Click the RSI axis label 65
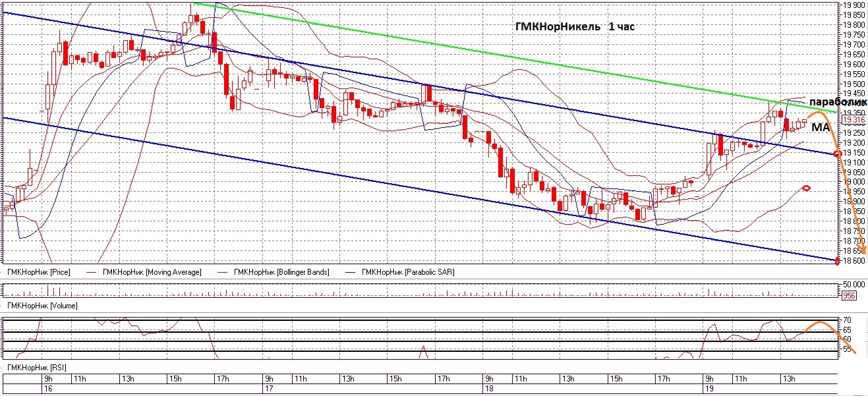 846,329
